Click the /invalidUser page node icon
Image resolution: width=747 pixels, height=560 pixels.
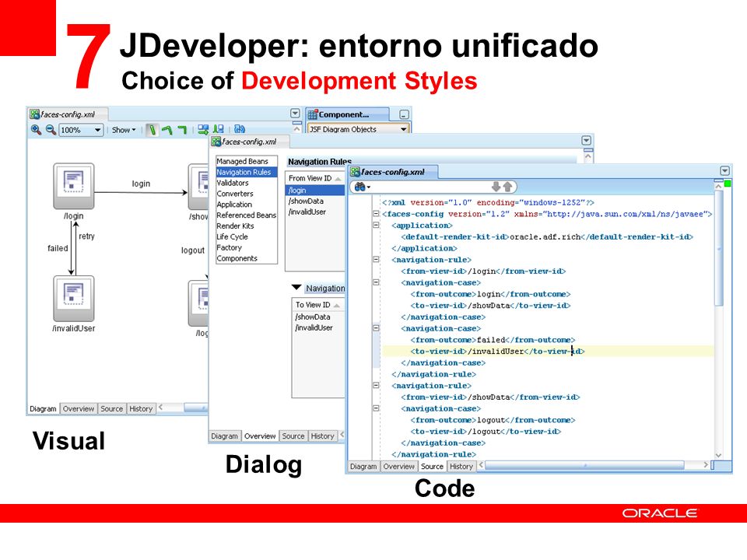[74, 299]
